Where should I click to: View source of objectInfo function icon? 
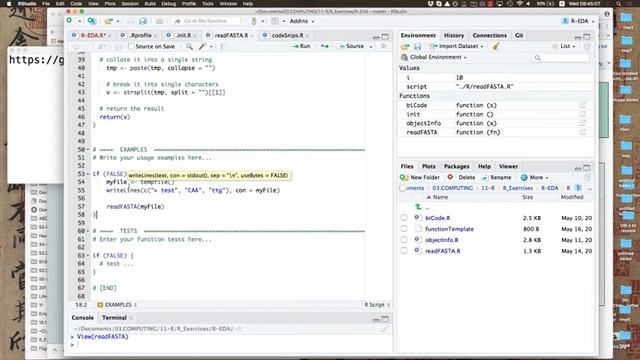tap(582, 123)
